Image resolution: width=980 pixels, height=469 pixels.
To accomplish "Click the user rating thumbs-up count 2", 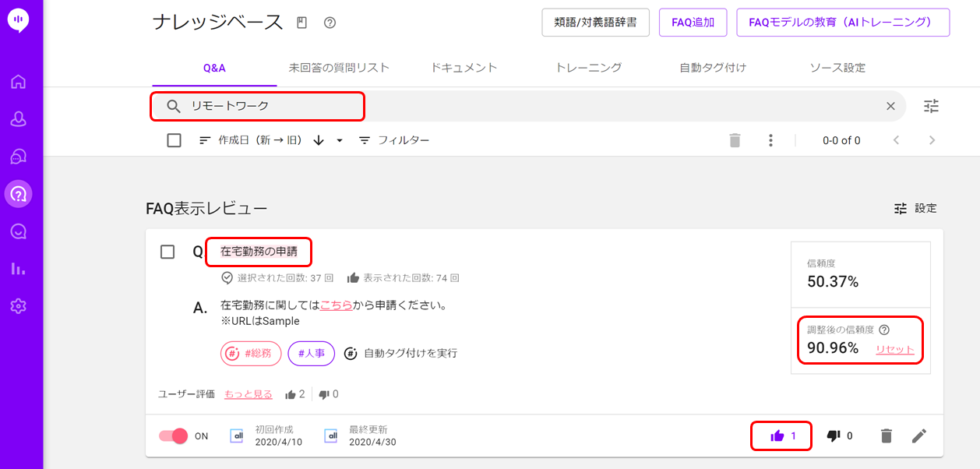I will pyautogui.click(x=295, y=394).
